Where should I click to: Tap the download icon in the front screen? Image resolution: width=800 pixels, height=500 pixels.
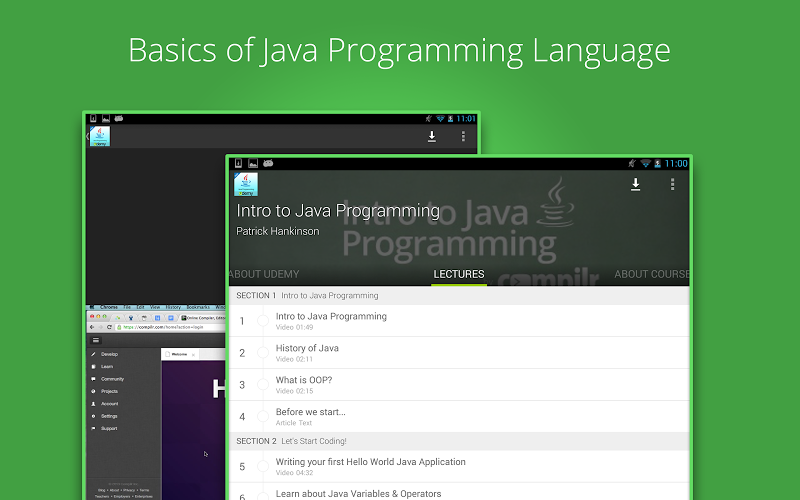(635, 184)
